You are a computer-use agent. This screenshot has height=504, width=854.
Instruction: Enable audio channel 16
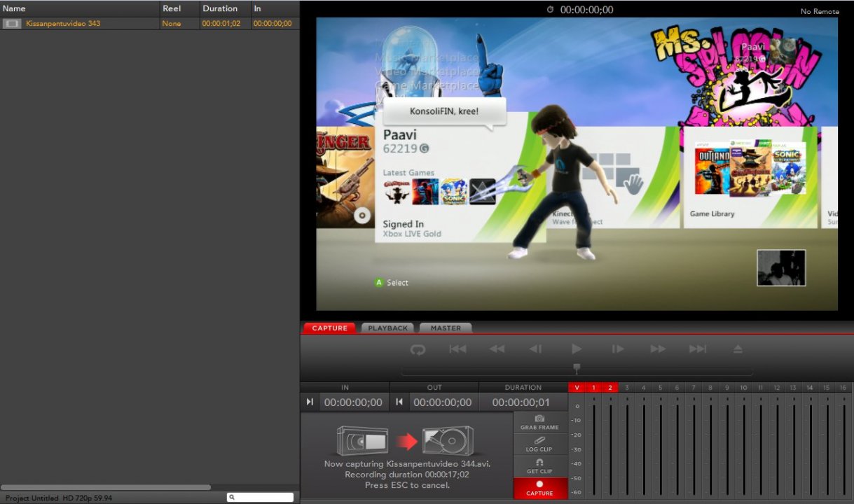pyautogui.click(x=843, y=388)
